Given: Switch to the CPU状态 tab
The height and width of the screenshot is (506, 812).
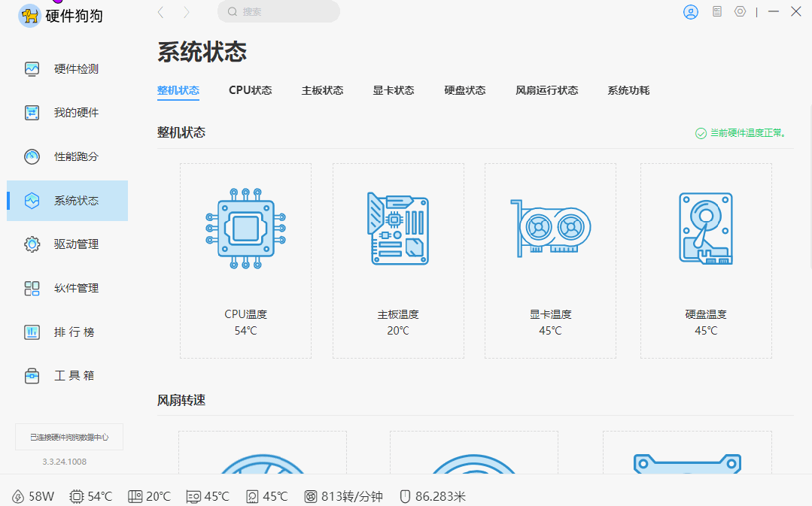Looking at the screenshot, I should (250, 89).
